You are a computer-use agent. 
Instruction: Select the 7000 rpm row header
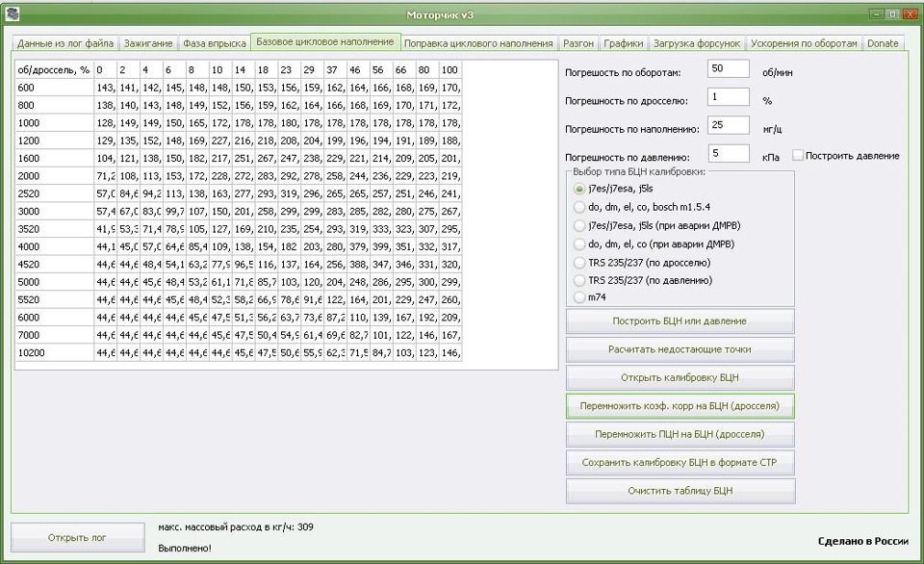click(54, 335)
